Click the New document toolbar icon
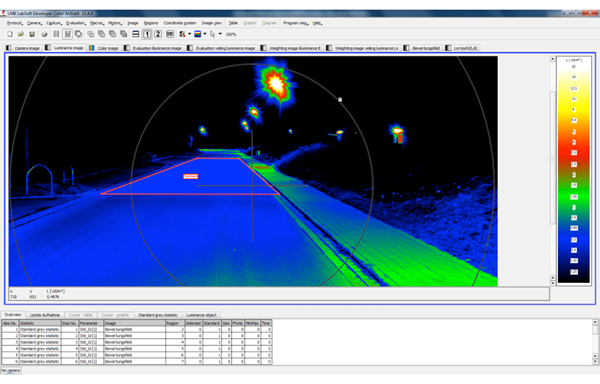 (x=10, y=34)
